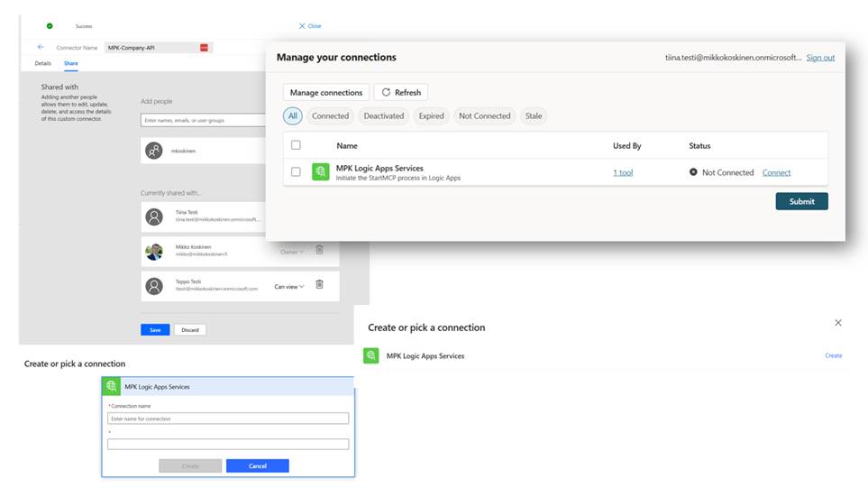Select the Expired filter pill

point(431,115)
